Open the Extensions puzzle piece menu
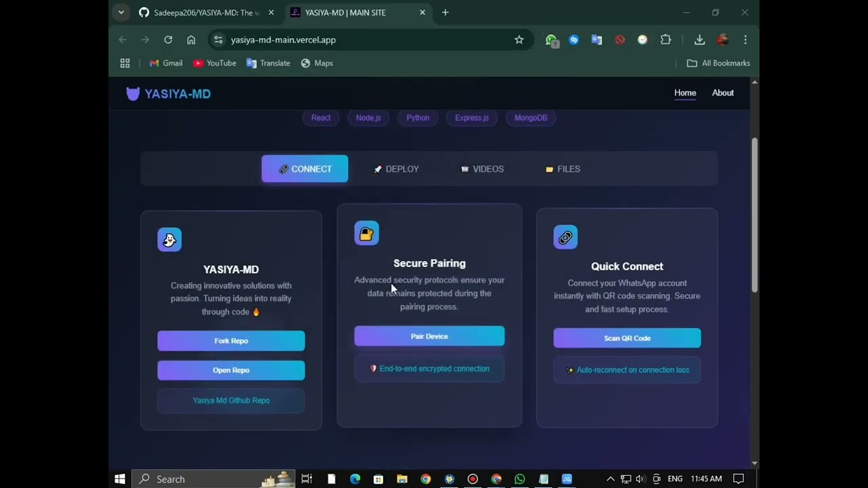The image size is (868, 488). pyautogui.click(x=666, y=40)
